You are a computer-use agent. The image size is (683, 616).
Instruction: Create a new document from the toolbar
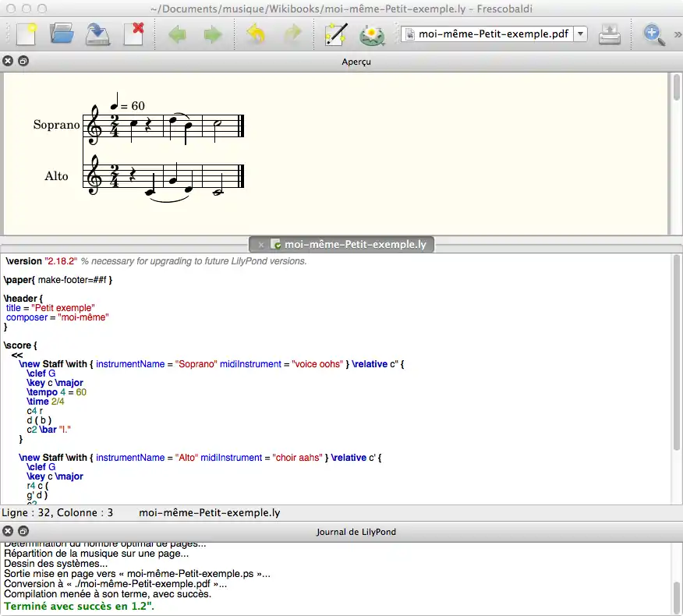[25, 34]
